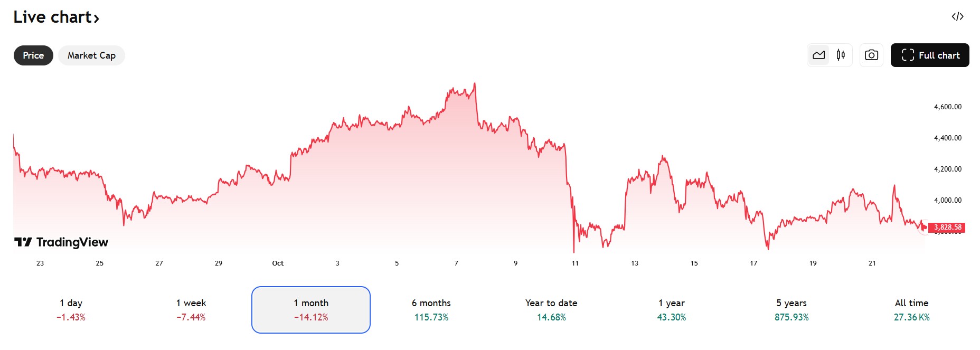Screen dimensions: 980x350
Task: Switch to 5 years range
Action: point(791,310)
